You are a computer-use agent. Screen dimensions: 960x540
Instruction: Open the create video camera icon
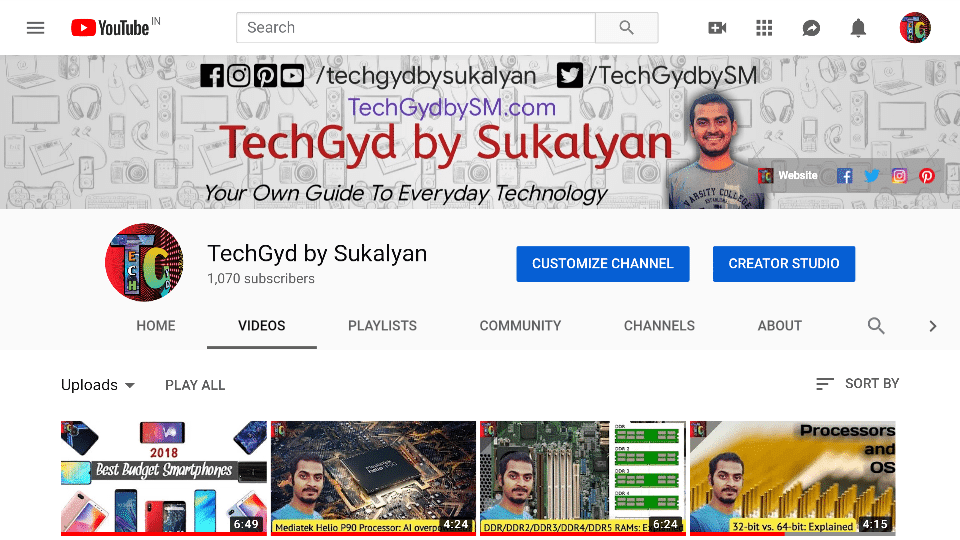pos(717,28)
